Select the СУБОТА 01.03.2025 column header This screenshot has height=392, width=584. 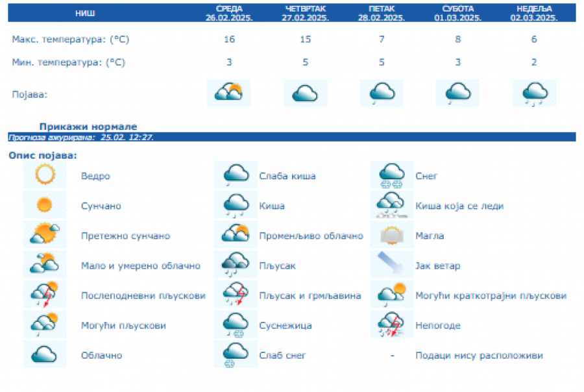click(x=457, y=13)
